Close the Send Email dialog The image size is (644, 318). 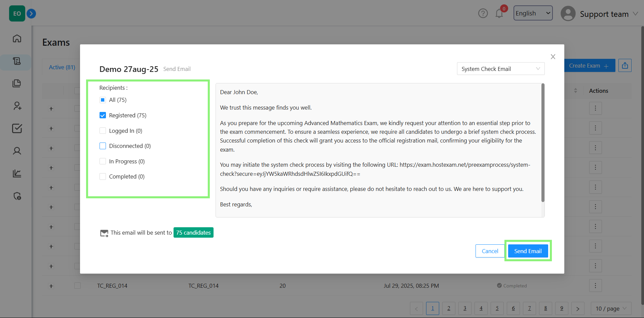tap(553, 57)
